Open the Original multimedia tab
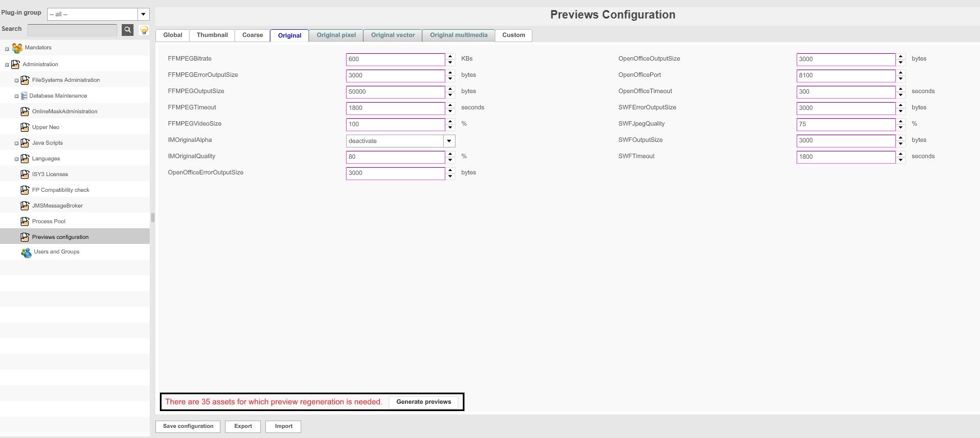The height and width of the screenshot is (438, 980). [x=459, y=35]
